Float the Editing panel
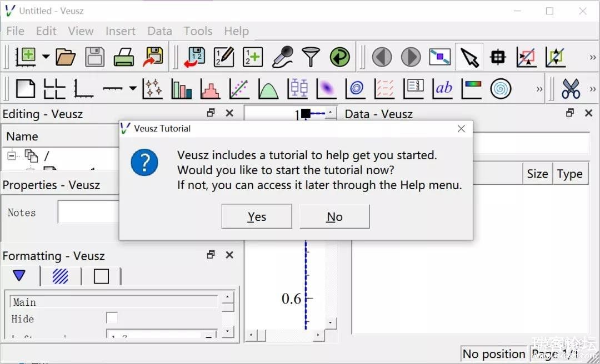 [211, 113]
